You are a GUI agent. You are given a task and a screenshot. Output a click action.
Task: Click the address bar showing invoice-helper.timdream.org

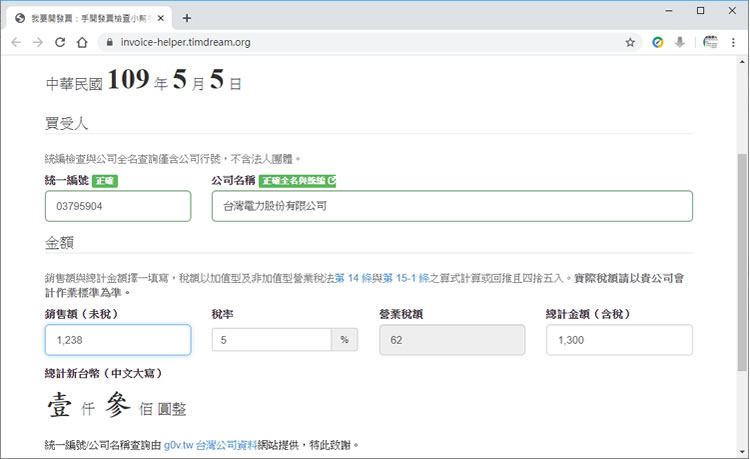pos(368,42)
